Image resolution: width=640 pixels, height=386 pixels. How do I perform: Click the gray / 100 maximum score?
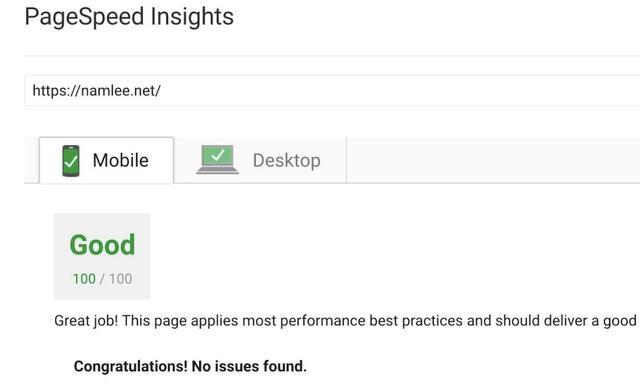click(x=116, y=279)
